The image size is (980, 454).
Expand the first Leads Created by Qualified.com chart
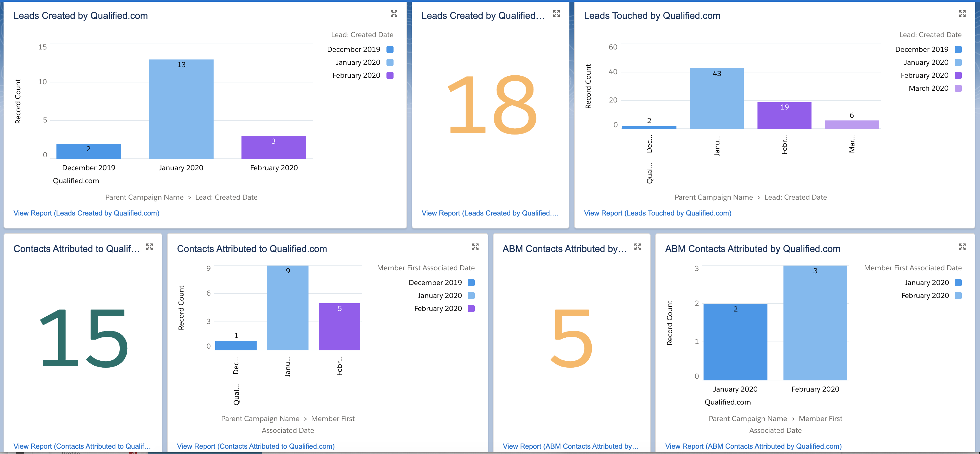(x=394, y=14)
